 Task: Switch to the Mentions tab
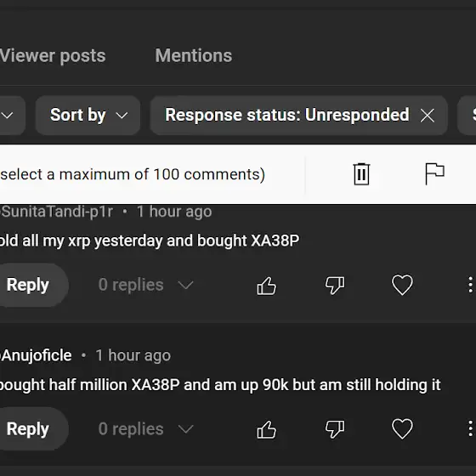pos(194,55)
